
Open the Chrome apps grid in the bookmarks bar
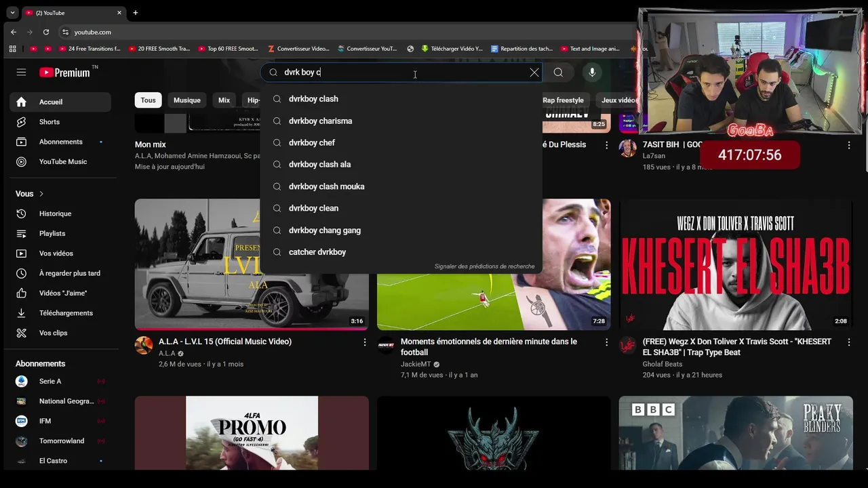tap(12, 49)
